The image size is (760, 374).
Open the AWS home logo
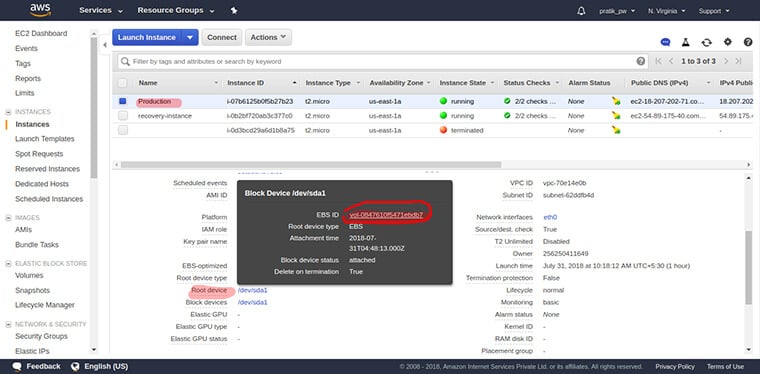(x=40, y=10)
